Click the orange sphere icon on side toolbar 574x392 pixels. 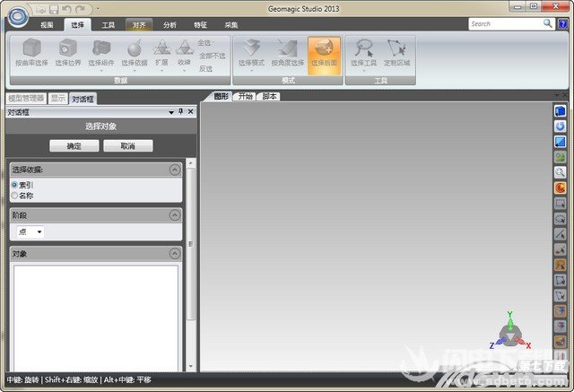click(x=560, y=187)
